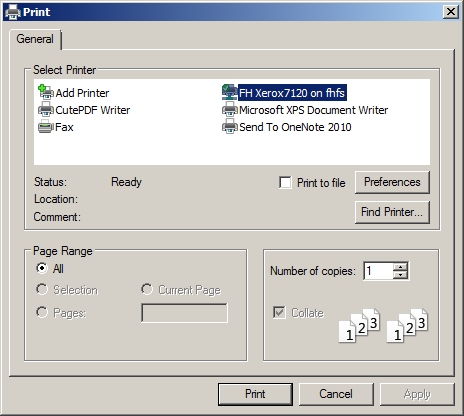Open printer Preferences
The width and height of the screenshot is (464, 416).
(392, 182)
